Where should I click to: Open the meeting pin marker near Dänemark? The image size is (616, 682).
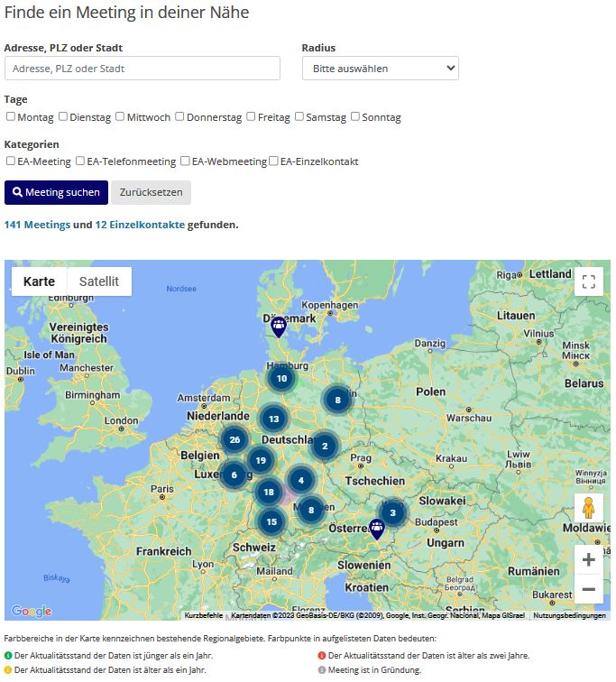pos(279,326)
